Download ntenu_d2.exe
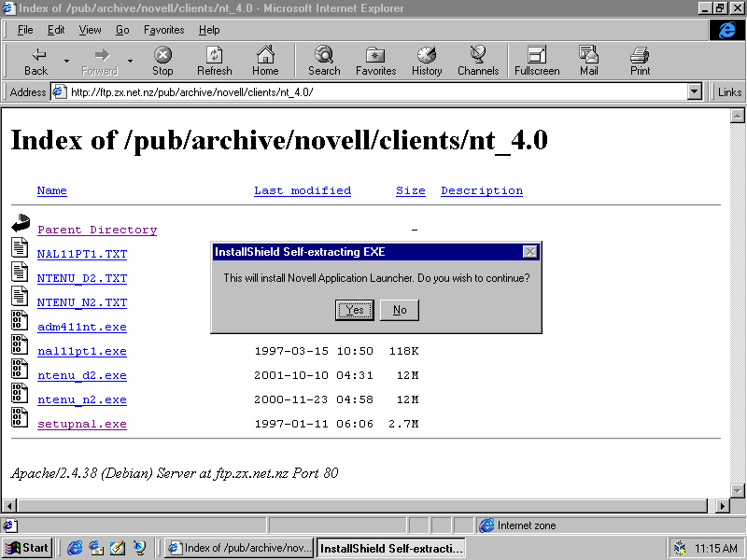The image size is (747, 560). click(x=82, y=376)
